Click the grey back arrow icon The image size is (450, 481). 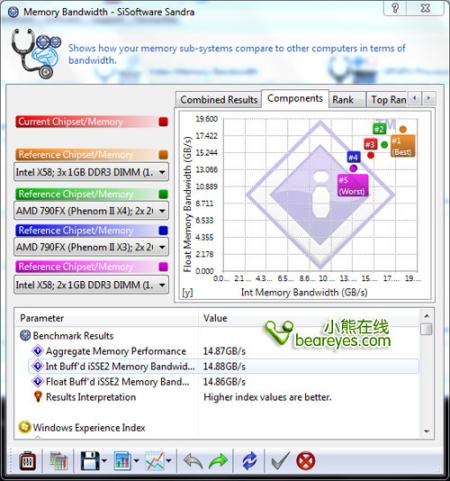coord(193,461)
